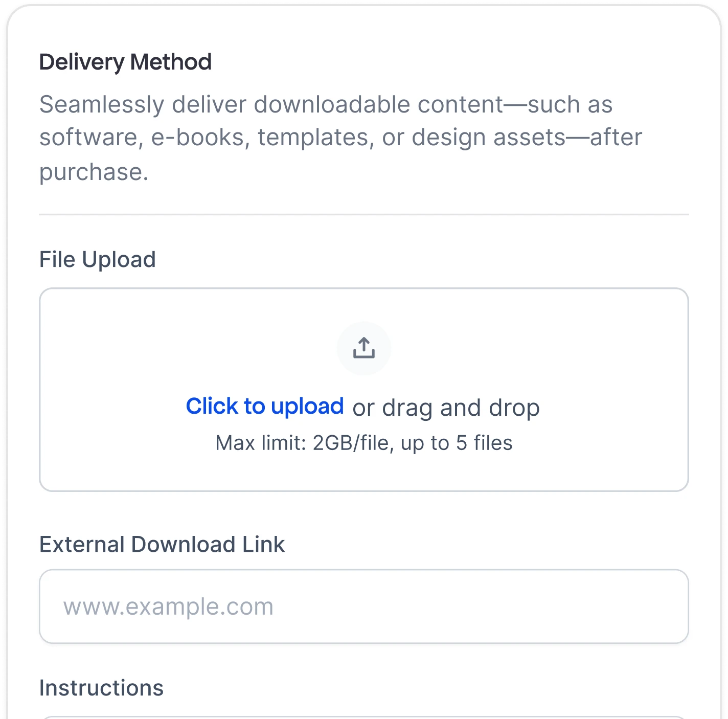728x719 pixels.
Task: Select the 'Delivery Method' heading
Action: coord(126,62)
